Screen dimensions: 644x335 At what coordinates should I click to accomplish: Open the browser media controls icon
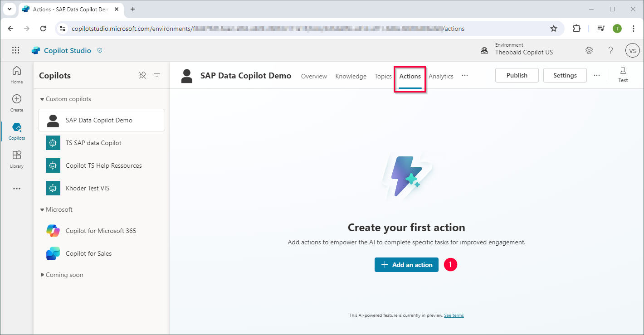[601, 29]
